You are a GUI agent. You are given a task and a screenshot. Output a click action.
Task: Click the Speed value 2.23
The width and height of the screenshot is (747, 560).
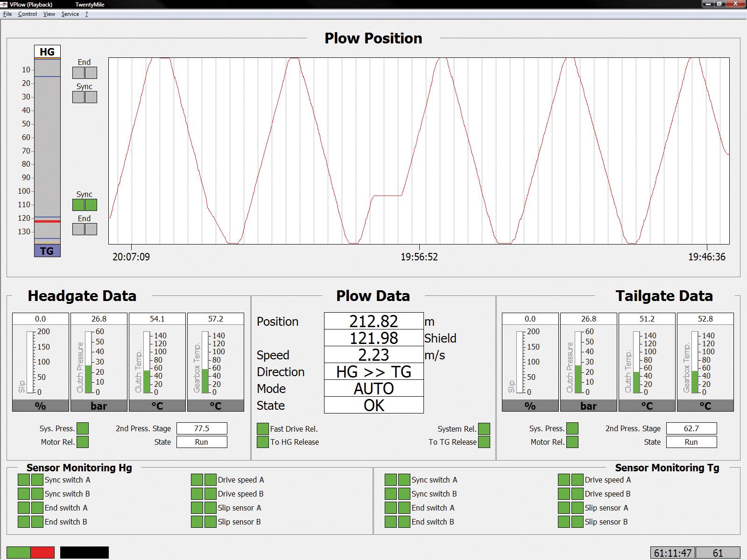pyautogui.click(x=374, y=355)
